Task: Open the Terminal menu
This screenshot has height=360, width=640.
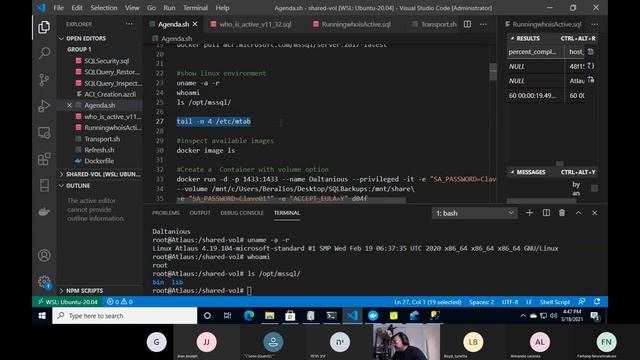Action: coord(195,8)
